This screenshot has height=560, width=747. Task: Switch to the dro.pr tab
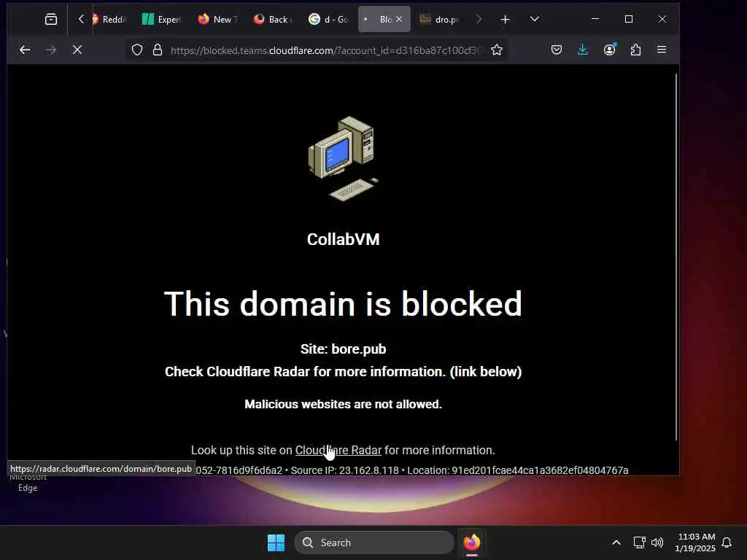click(x=440, y=19)
